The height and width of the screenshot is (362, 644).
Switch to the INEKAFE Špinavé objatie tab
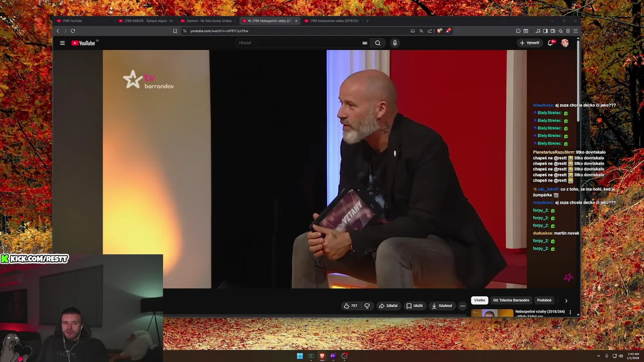(x=146, y=21)
